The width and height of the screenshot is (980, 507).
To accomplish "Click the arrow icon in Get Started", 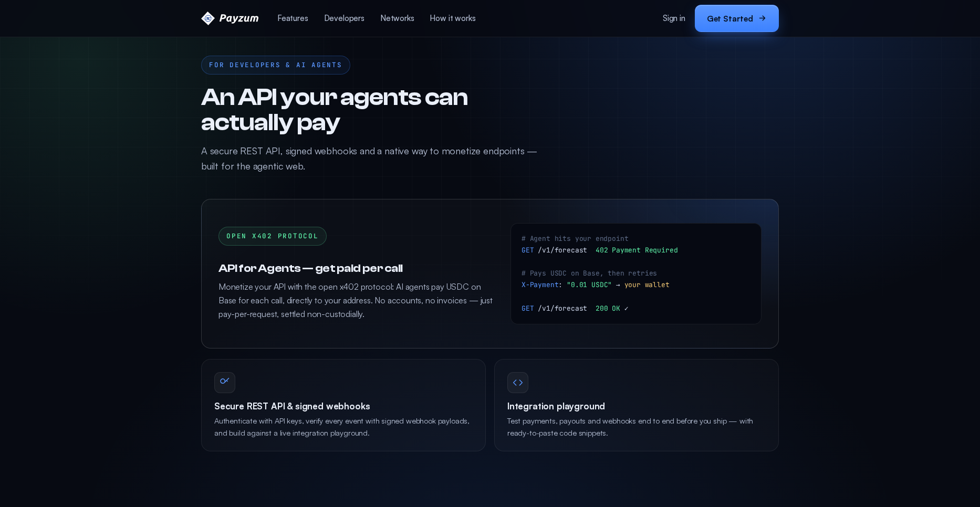I will pyautogui.click(x=762, y=18).
